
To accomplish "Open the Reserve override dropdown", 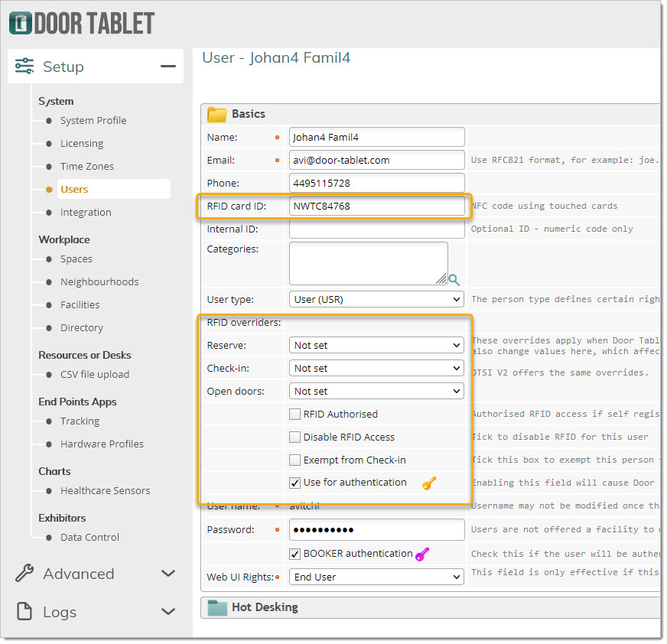I will pyautogui.click(x=376, y=345).
